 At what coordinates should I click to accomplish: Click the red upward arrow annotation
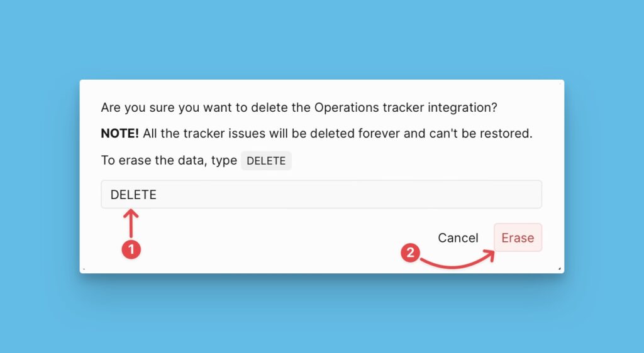(131, 224)
